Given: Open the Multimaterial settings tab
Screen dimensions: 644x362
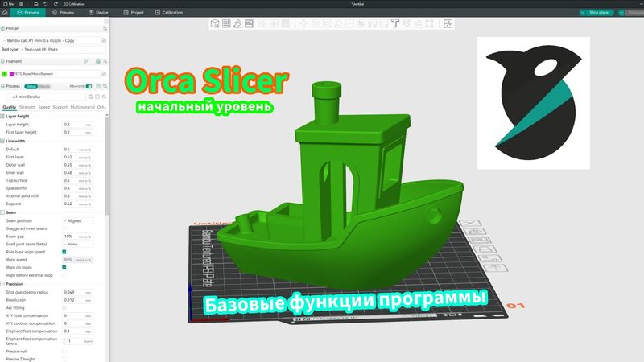Looking at the screenshot, I should click(83, 107).
